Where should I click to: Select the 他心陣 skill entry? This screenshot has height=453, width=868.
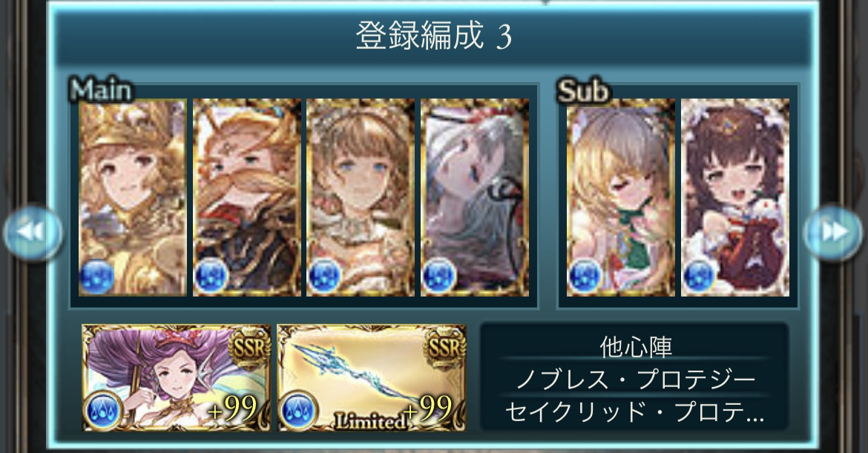tap(636, 348)
